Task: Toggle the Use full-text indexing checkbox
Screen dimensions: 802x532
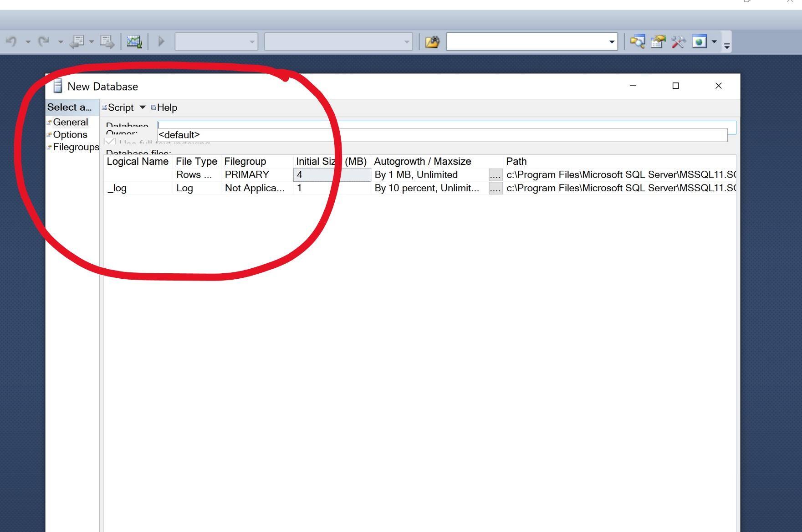Action: [110, 142]
